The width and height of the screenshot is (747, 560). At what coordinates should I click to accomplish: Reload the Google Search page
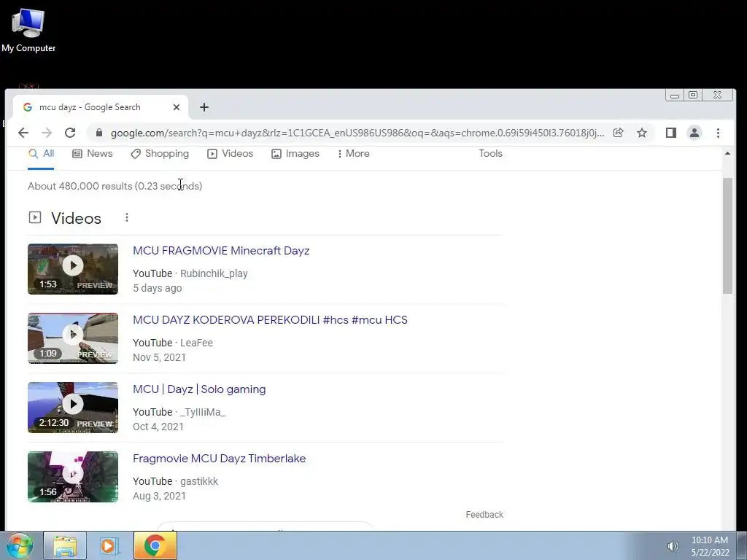pyautogui.click(x=70, y=133)
